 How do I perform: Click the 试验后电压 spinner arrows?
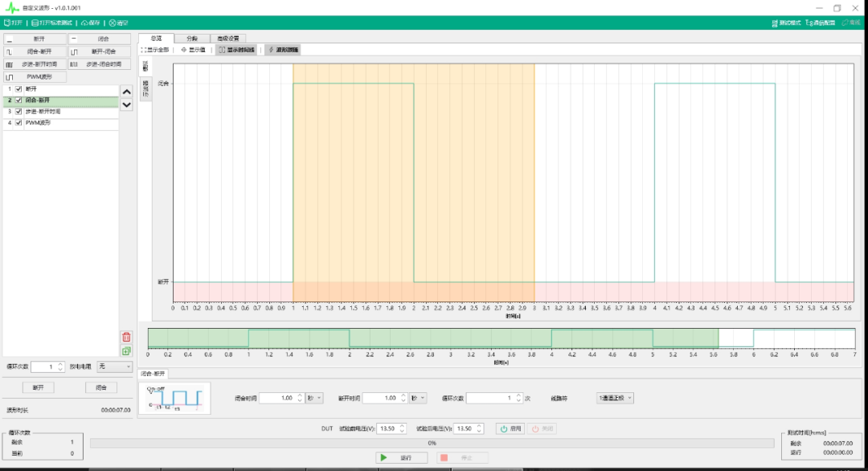pyautogui.click(x=479, y=428)
